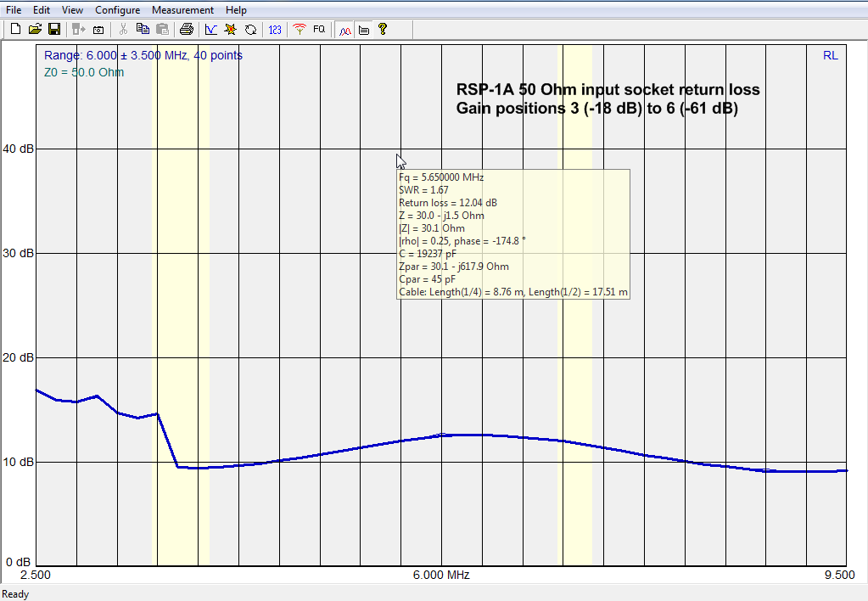Click the paste clipboard icon
This screenshot has width=868, height=601.
click(163, 30)
